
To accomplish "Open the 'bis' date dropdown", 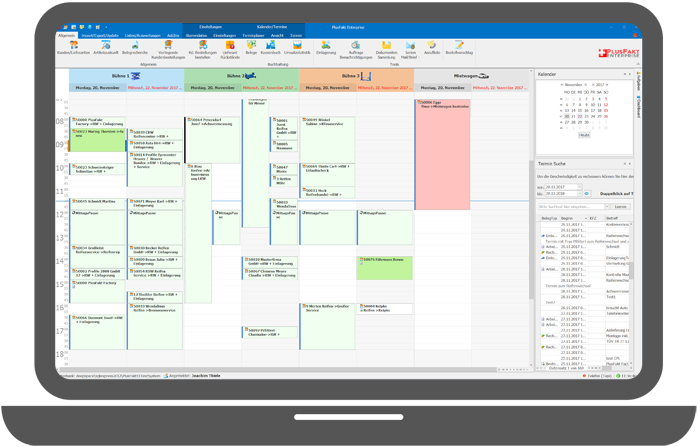I will [x=579, y=194].
